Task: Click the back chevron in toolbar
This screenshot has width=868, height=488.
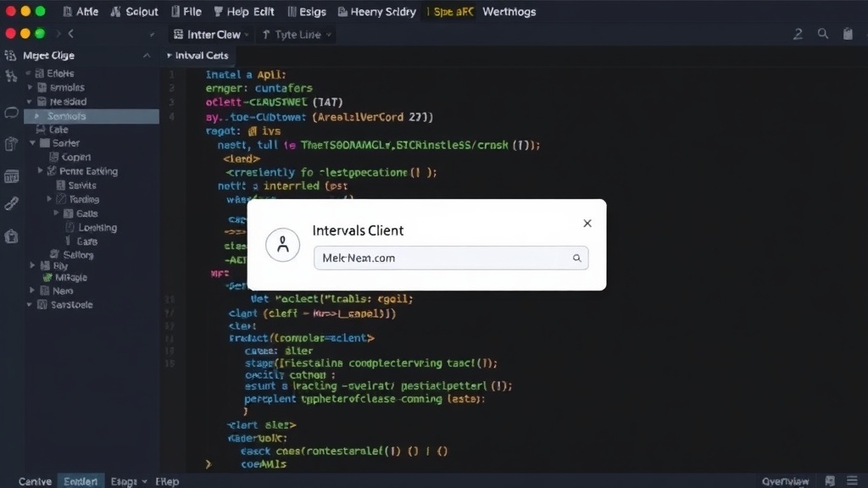Action: point(71,34)
